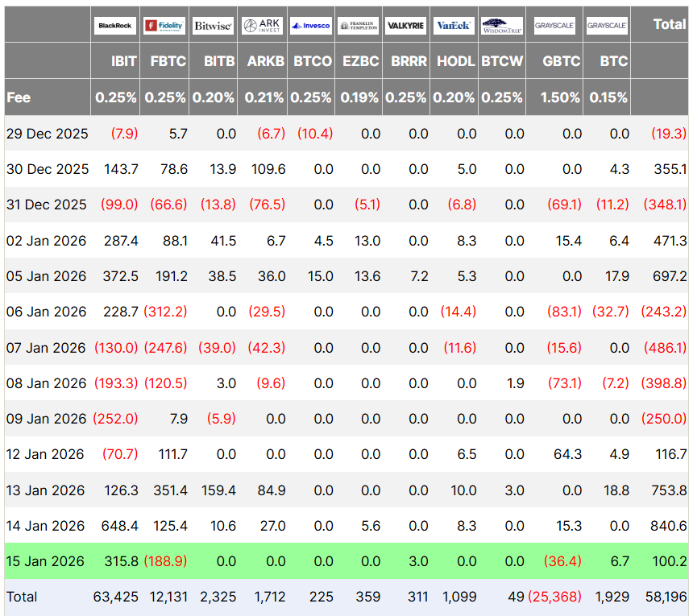Click the ARK Invest logo

[x=262, y=26]
